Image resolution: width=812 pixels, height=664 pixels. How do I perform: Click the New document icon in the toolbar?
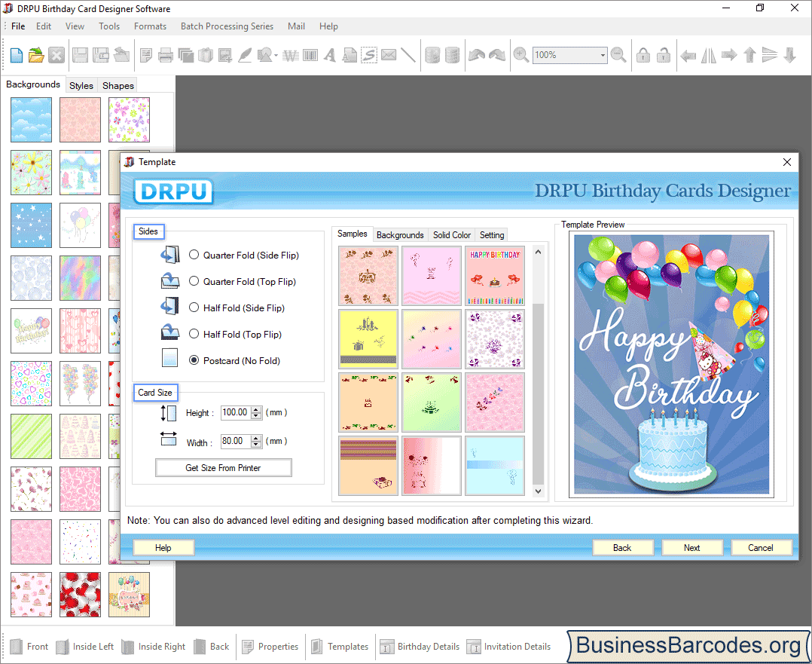16,55
